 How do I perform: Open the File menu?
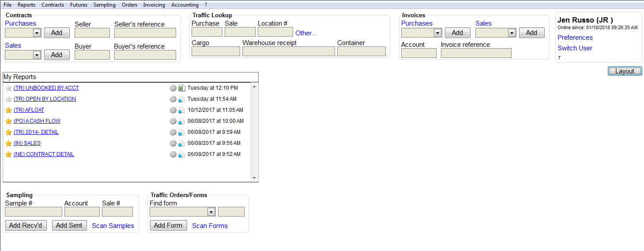tap(8, 5)
